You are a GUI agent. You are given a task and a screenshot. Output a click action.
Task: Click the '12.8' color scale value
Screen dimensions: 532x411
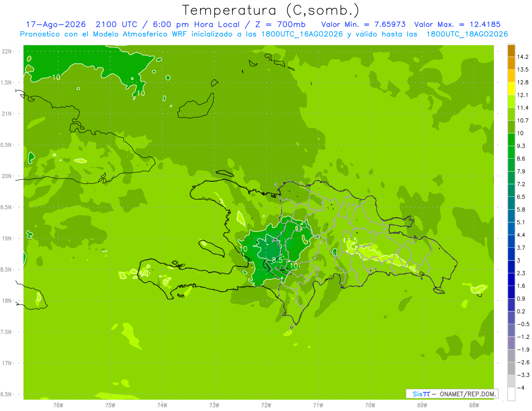(523, 82)
